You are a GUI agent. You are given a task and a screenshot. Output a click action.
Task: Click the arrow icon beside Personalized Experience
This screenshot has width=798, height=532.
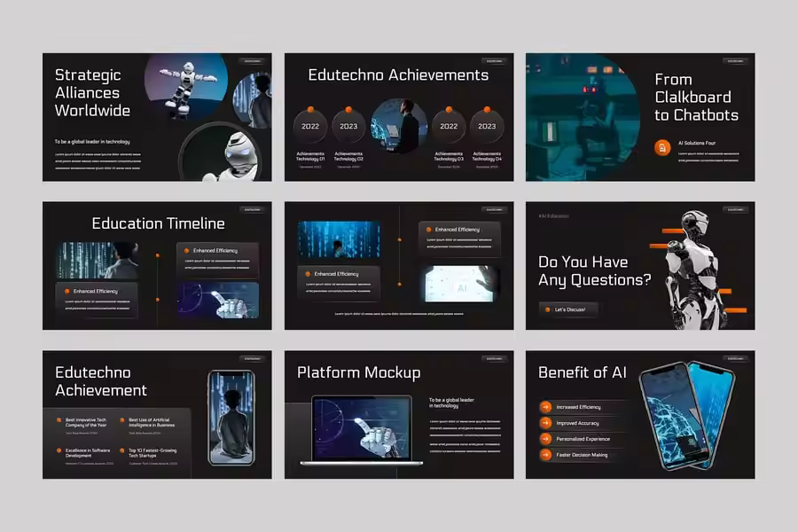pyautogui.click(x=546, y=439)
